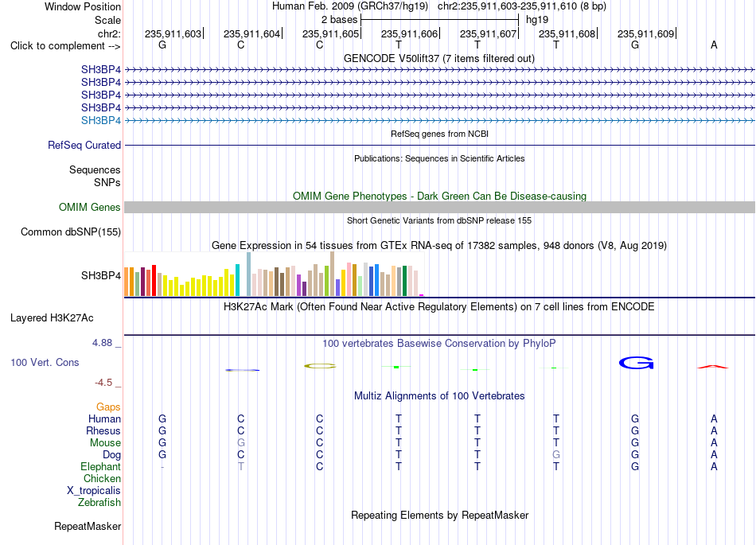This screenshot has width=756, height=545.
Task: Click 'Publications: Sequences in Scientific Articles' title
Action: (439, 158)
